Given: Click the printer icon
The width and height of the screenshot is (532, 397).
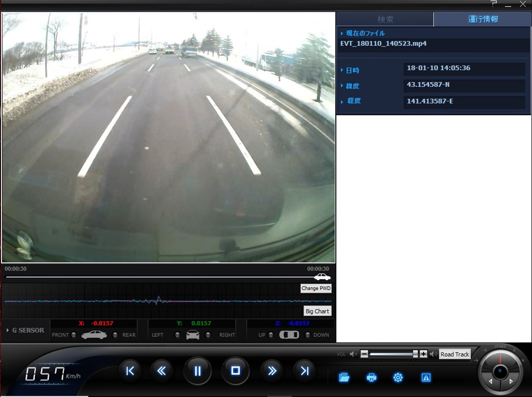Looking at the screenshot, I should tap(371, 378).
